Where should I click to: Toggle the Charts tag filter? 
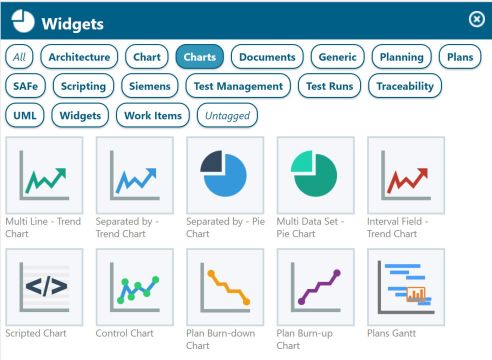[x=200, y=57]
